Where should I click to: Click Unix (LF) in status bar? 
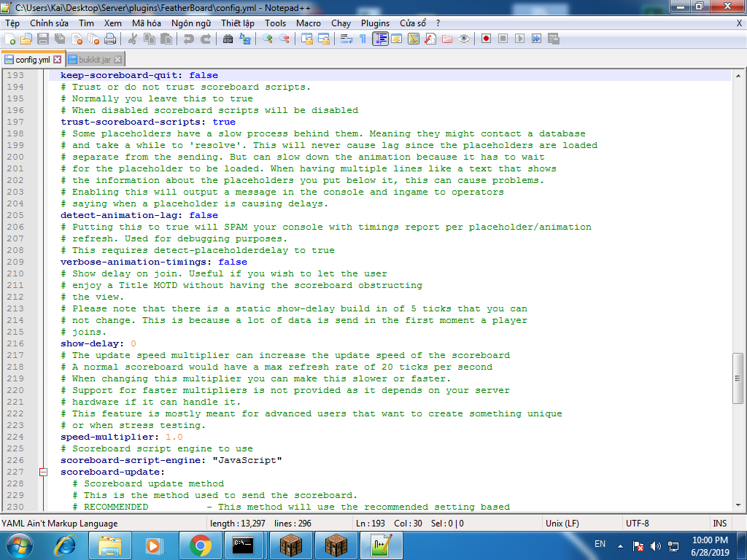tap(562, 524)
